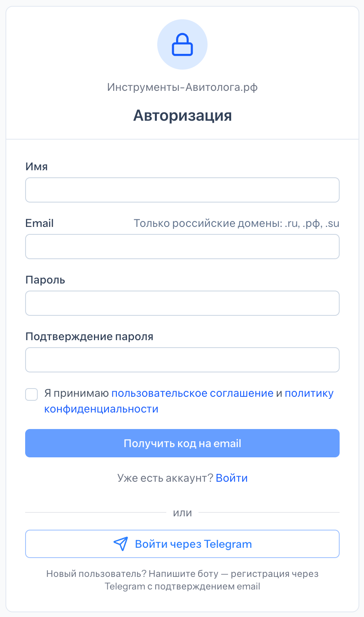
Task: Open the политику конфиденциальности link
Action: click(x=309, y=393)
